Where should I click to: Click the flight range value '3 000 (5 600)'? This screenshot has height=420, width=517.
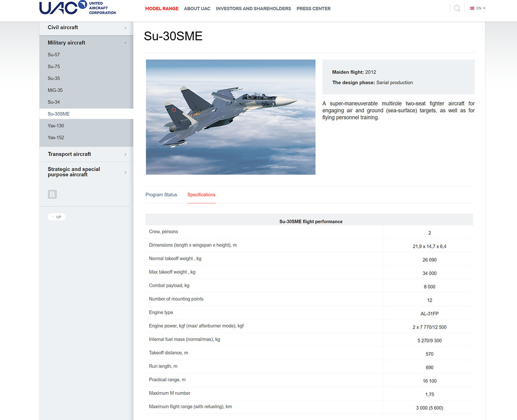(429, 408)
